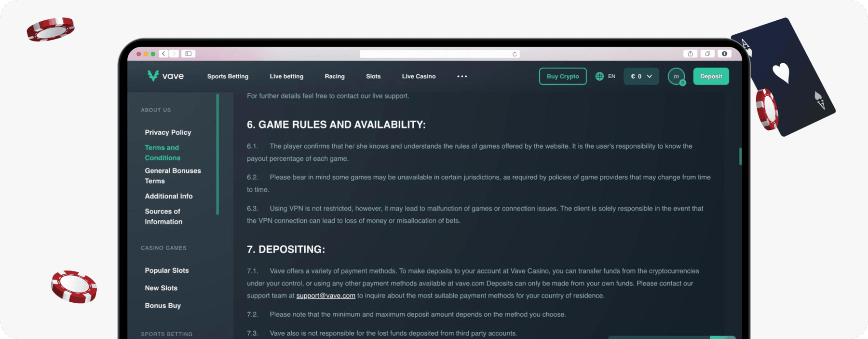Click the clause number '6.3.'
Image resolution: width=868 pixels, height=339 pixels.
253,209
